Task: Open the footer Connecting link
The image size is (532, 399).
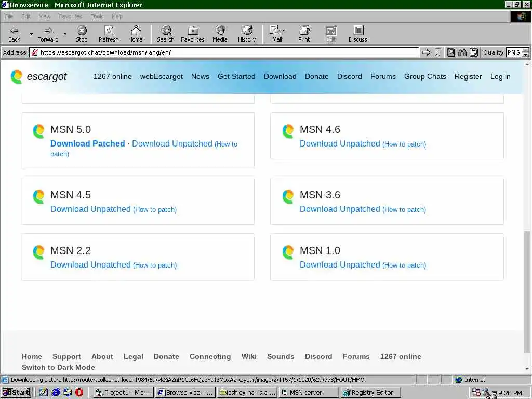Action: [210, 356]
